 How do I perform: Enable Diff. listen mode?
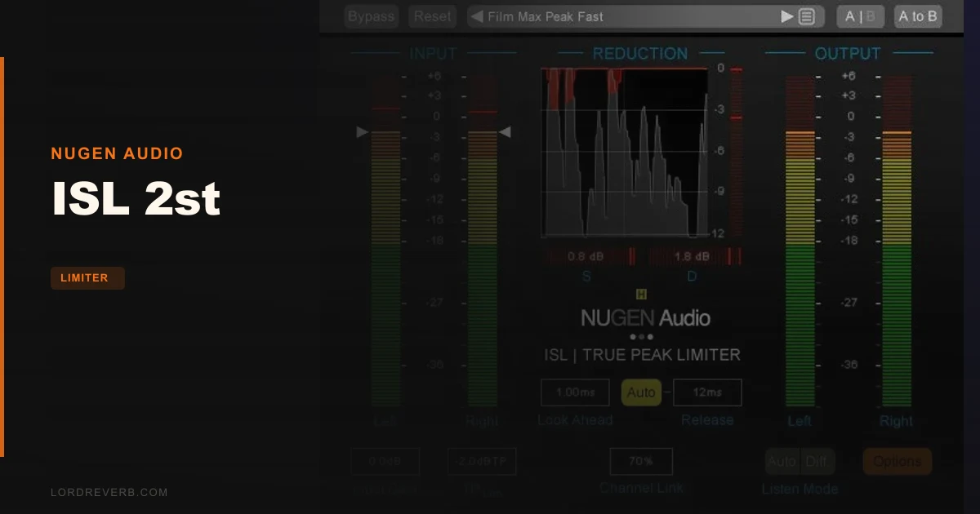[817, 461]
